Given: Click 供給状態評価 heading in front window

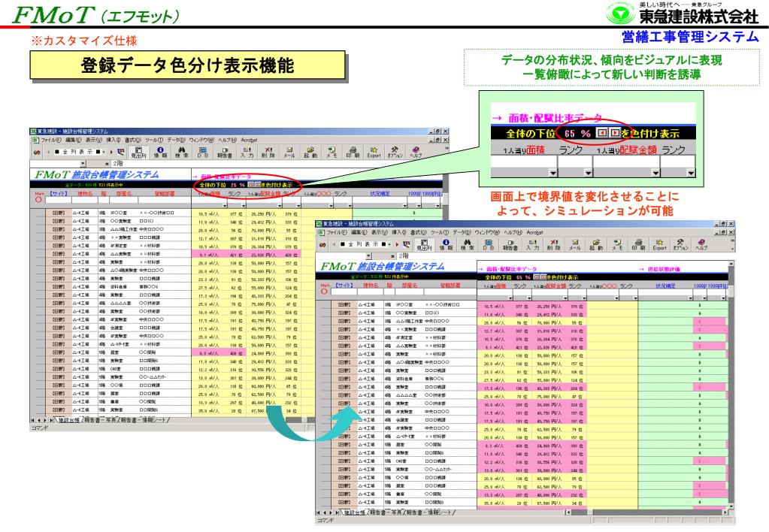Looking at the screenshot, I should [663, 269].
